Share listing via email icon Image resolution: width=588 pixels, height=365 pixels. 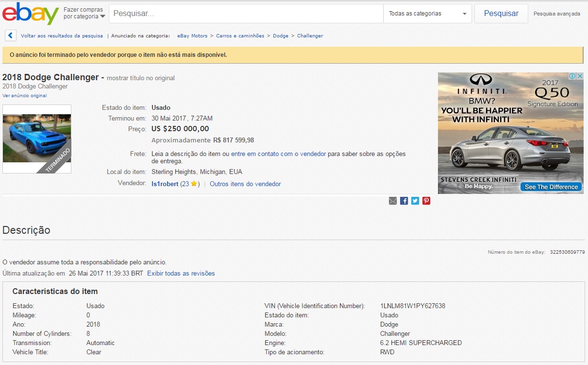(393, 201)
